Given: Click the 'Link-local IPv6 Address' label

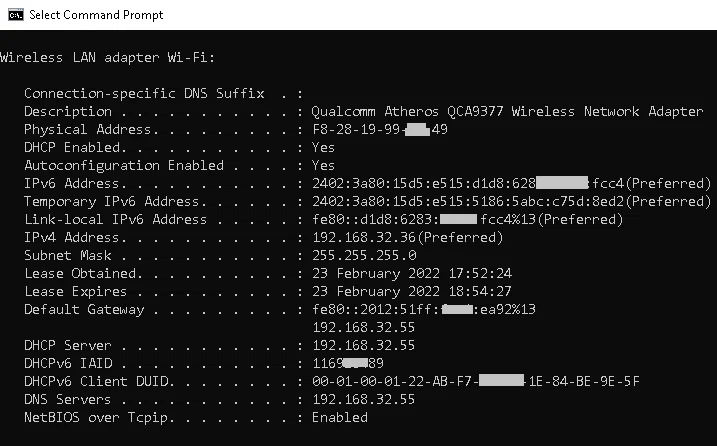Looking at the screenshot, I should (115, 219).
